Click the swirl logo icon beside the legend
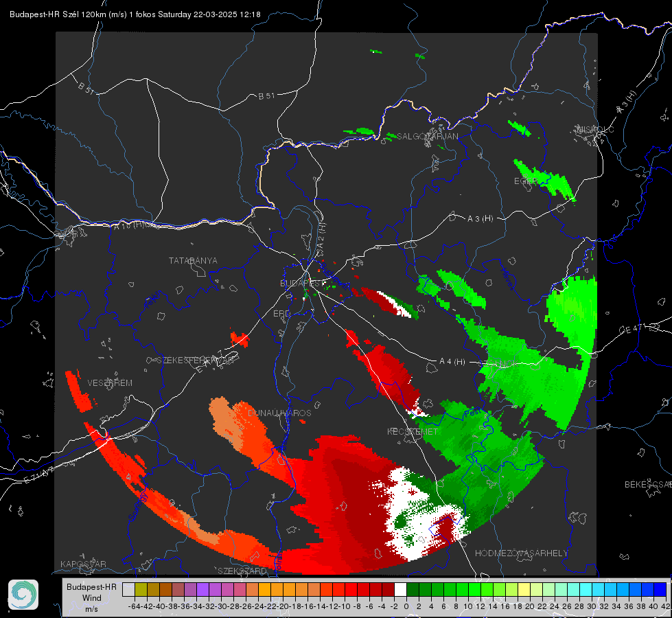Viewport: 672px width, 618px height. coord(23,595)
